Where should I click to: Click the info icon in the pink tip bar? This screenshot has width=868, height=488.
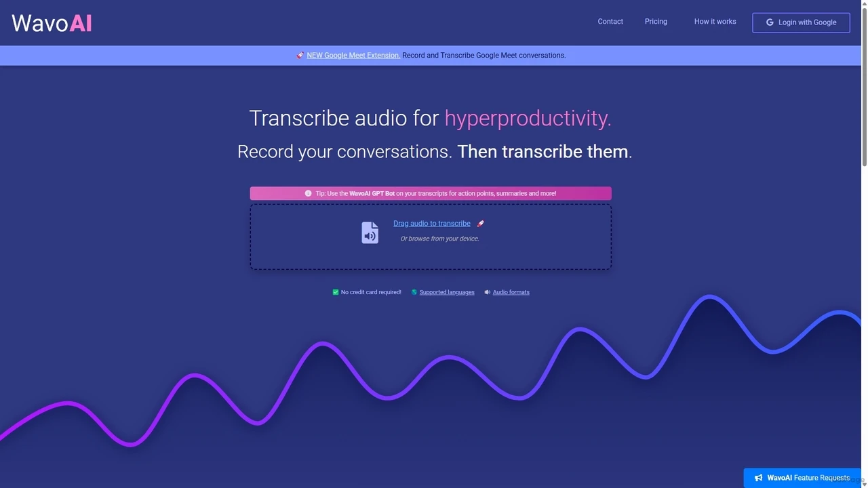(x=309, y=193)
